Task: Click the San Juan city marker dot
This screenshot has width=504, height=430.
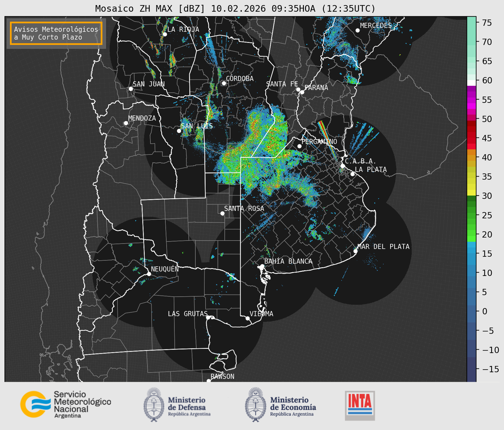Action: (x=131, y=89)
